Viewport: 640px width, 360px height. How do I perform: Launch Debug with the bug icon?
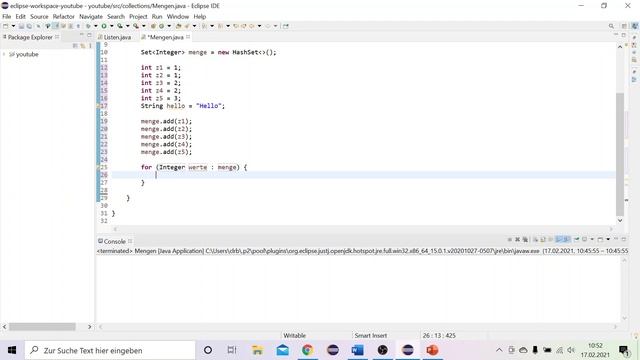coord(88,26)
